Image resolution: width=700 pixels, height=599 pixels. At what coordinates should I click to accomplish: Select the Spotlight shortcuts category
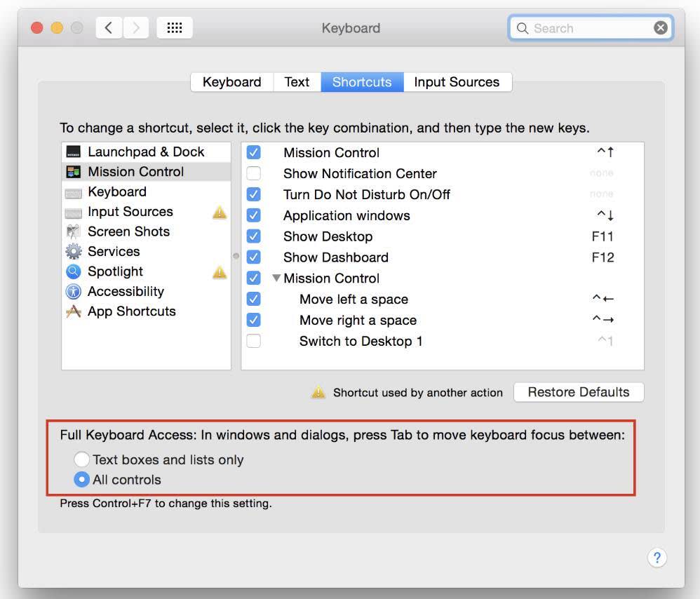coord(115,271)
